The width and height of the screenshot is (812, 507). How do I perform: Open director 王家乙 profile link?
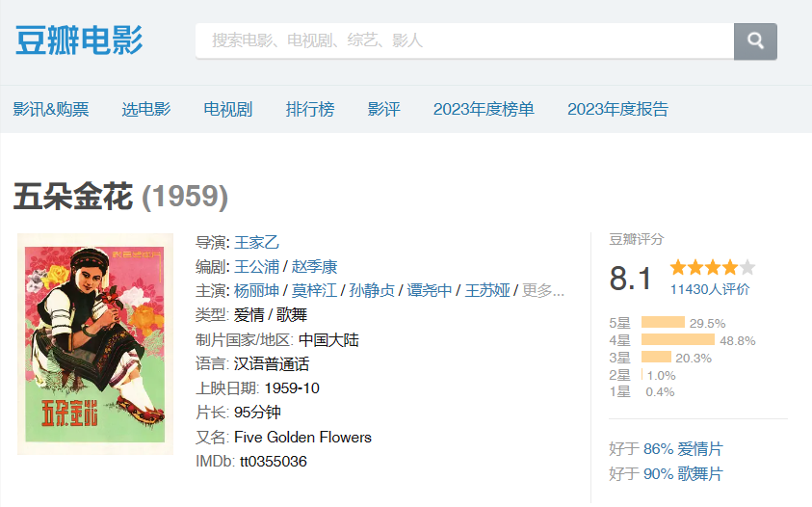(x=257, y=242)
